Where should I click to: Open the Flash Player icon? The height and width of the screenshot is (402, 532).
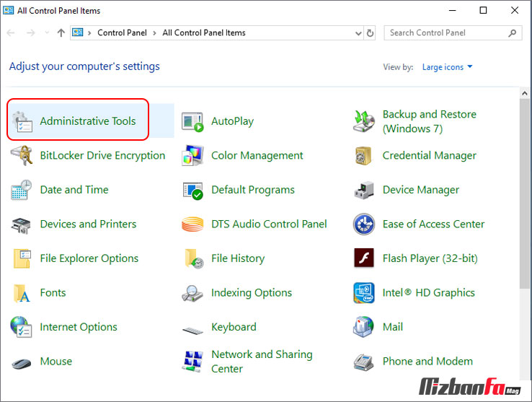coord(364,258)
